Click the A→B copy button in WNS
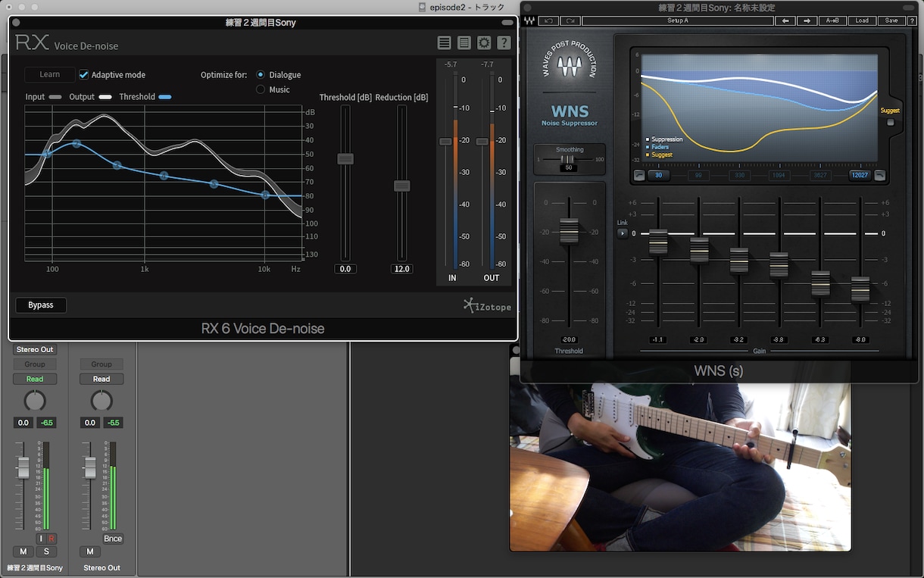The width and height of the screenshot is (924, 578). point(832,20)
